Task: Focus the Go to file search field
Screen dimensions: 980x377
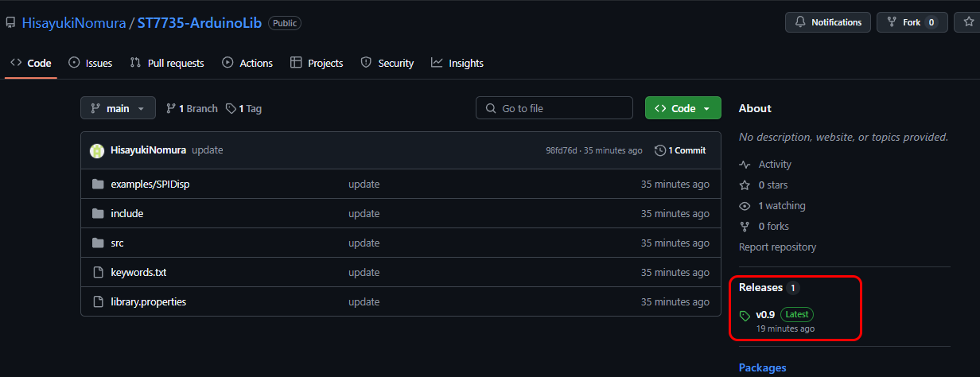Action: pos(554,108)
